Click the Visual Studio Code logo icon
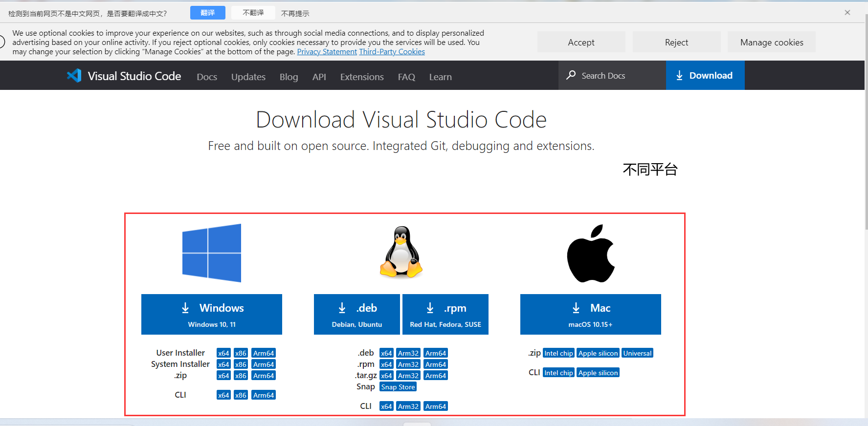This screenshot has width=868, height=426. click(74, 75)
